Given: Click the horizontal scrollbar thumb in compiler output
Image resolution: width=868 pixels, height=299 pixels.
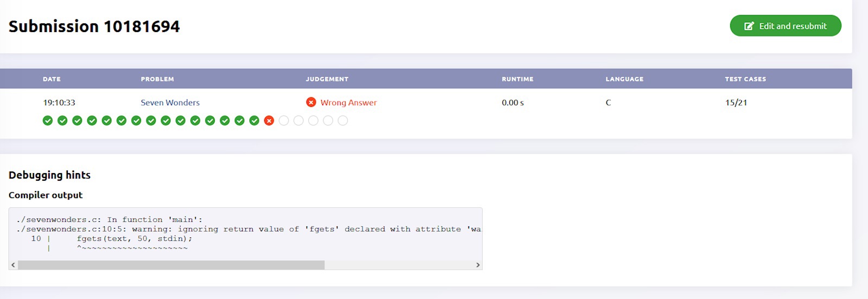Looking at the screenshot, I should 171,265.
